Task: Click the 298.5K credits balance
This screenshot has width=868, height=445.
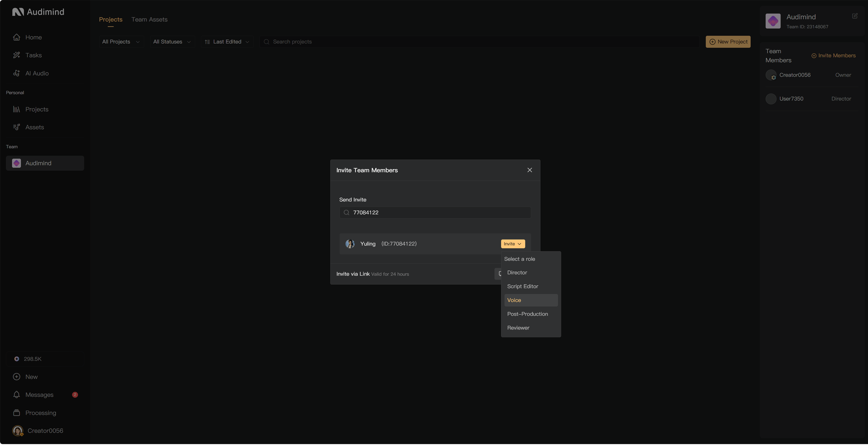Action: click(x=45, y=359)
